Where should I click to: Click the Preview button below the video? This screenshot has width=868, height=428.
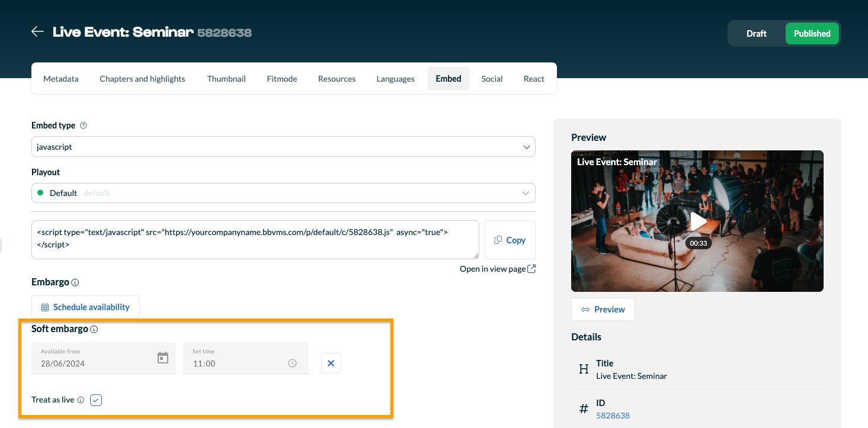pos(603,310)
